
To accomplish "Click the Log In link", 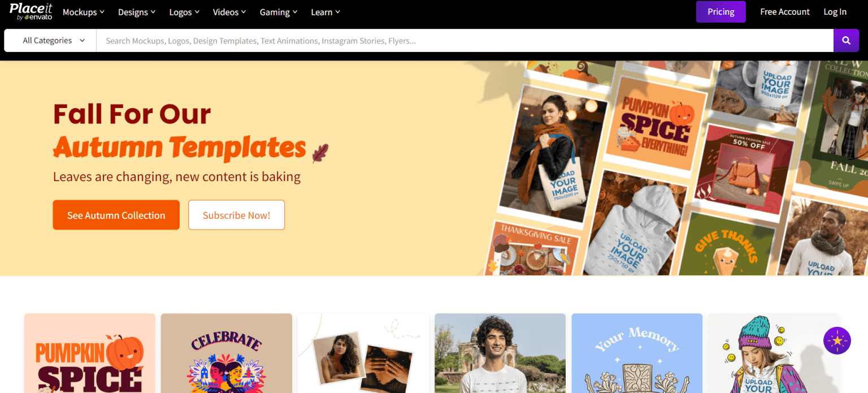I will [835, 12].
